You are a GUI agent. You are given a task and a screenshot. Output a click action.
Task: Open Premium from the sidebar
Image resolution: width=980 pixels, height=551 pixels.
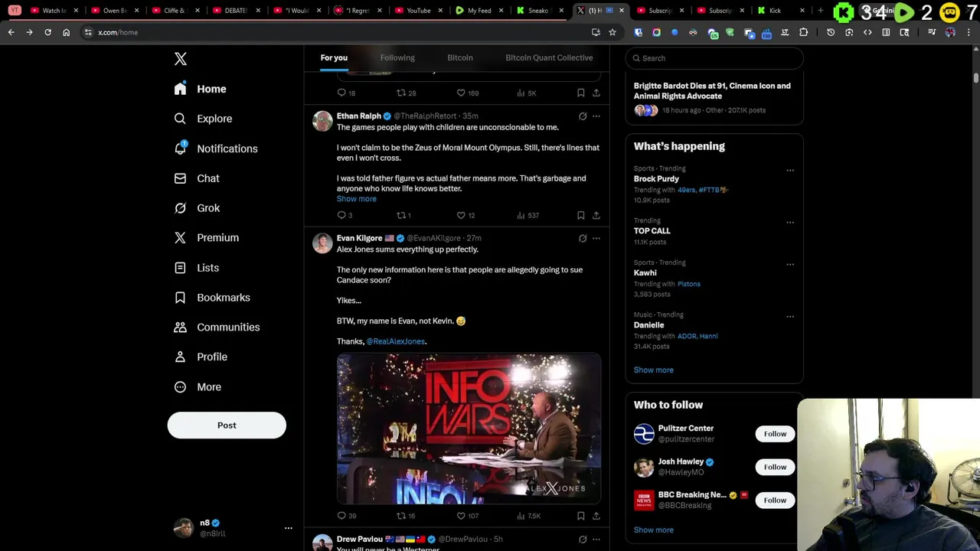point(207,238)
